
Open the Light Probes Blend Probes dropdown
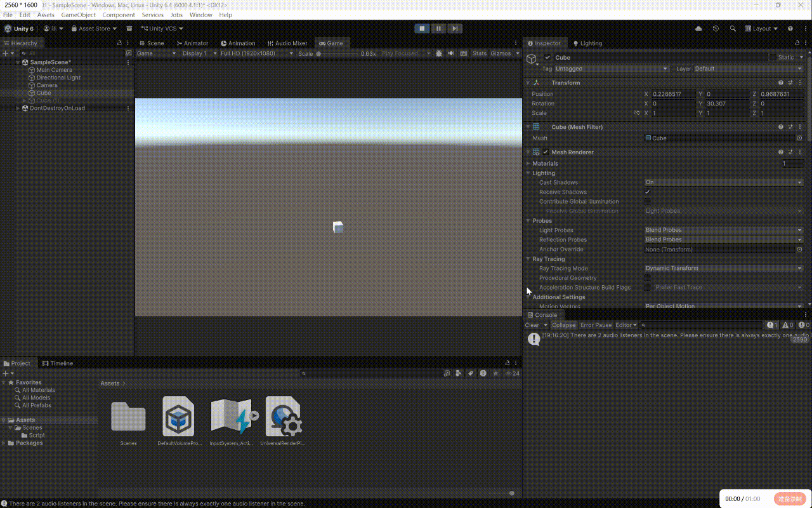[724, 230]
